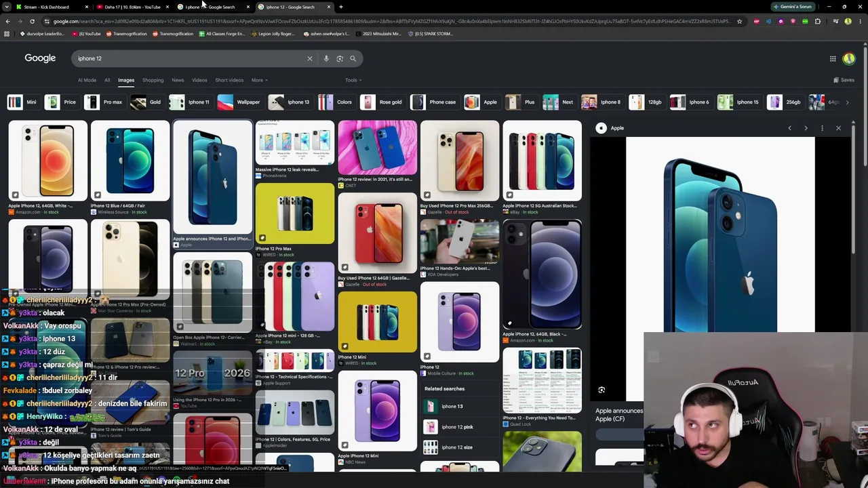Select the Iphone 13 filter chip
This screenshot has width=868, height=488.
290,102
